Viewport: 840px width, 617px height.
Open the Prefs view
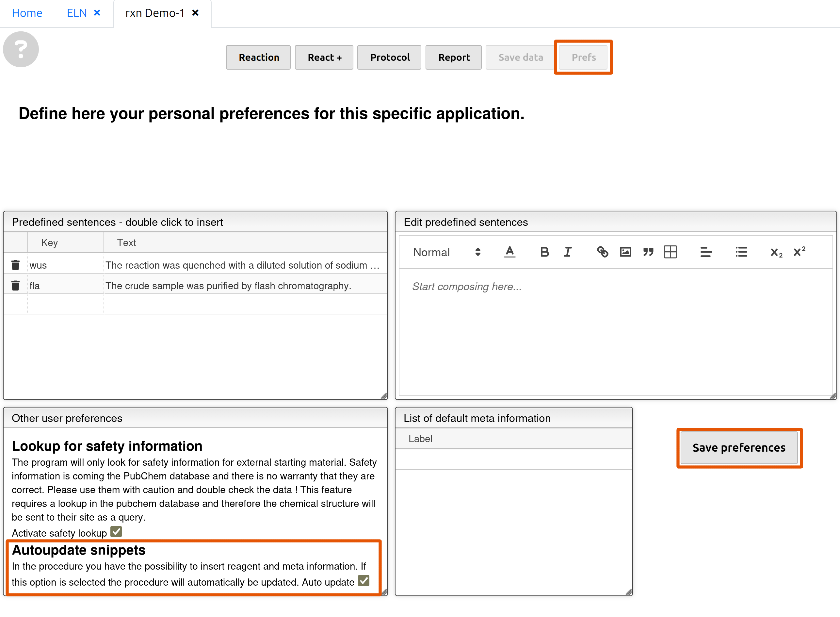click(x=583, y=58)
